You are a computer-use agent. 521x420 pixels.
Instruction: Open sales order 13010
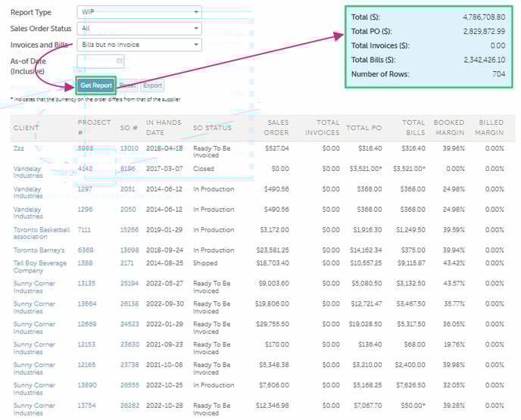[129, 148]
